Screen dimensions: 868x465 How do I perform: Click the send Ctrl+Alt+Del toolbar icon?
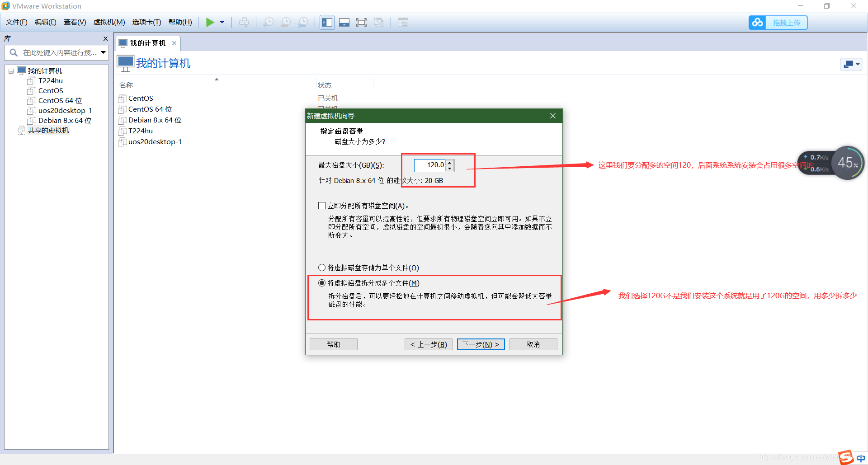244,22
